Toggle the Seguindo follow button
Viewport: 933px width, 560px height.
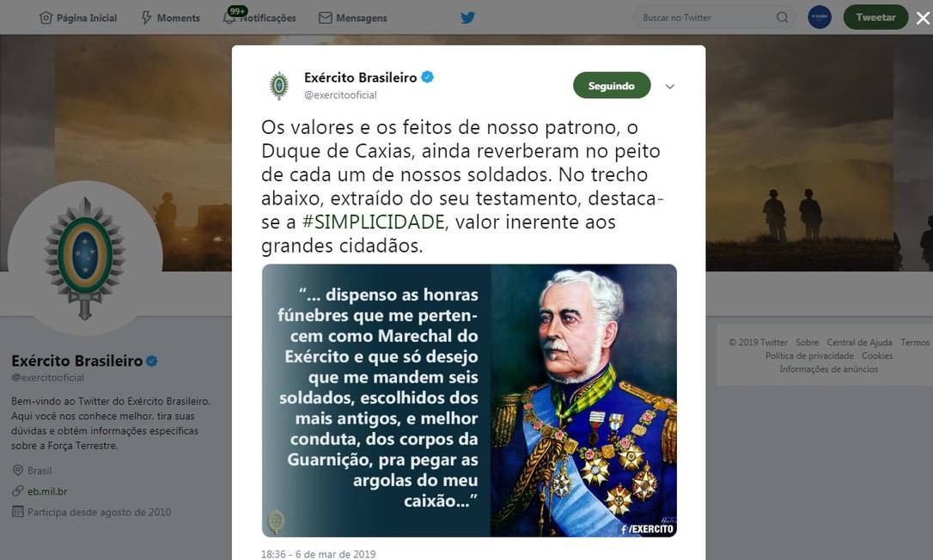coord(612,86)
